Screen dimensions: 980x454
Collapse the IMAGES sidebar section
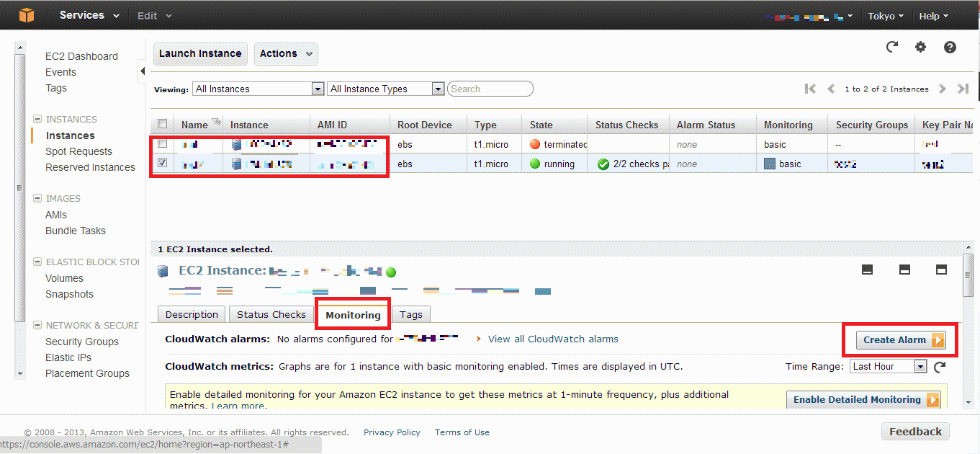(x=37, y=198)
